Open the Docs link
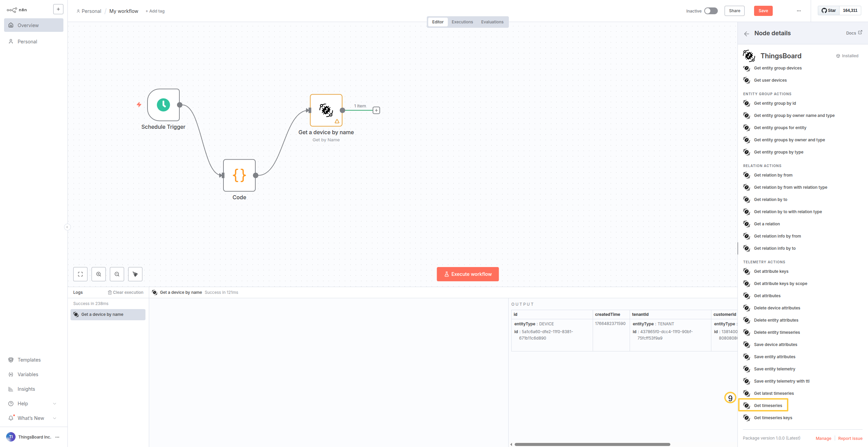 (854, 33)
